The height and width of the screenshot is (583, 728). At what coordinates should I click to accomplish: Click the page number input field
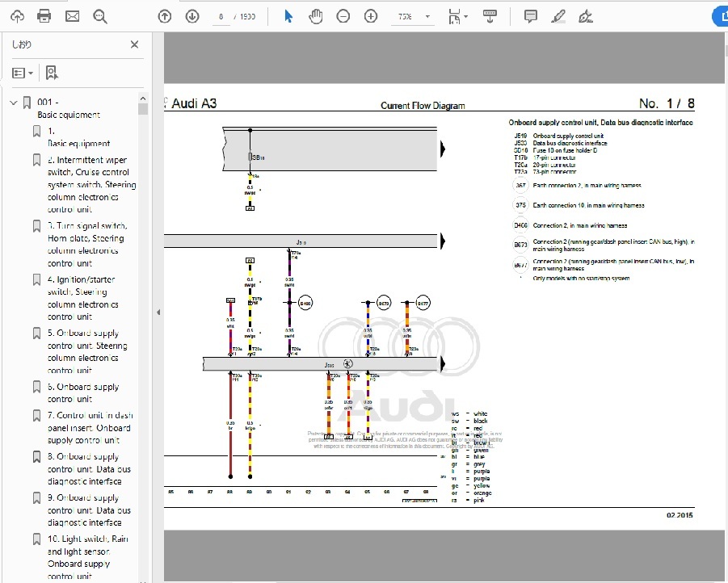tap(221, 17)
